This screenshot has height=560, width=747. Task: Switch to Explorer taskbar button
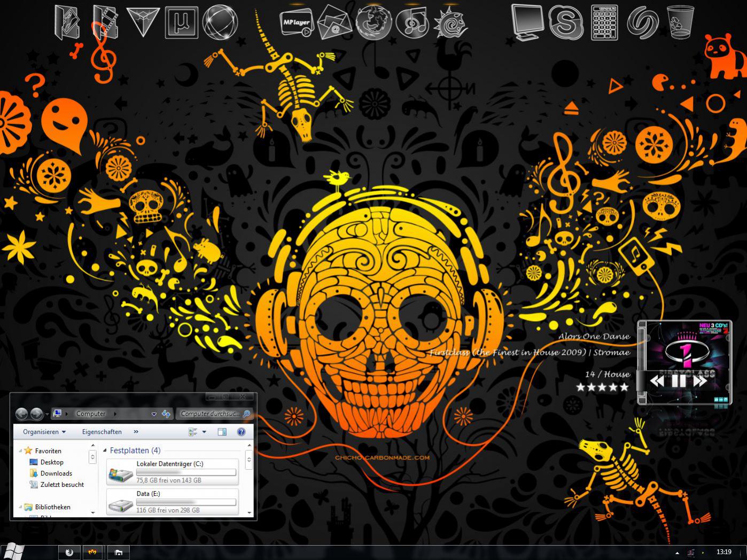119,552
